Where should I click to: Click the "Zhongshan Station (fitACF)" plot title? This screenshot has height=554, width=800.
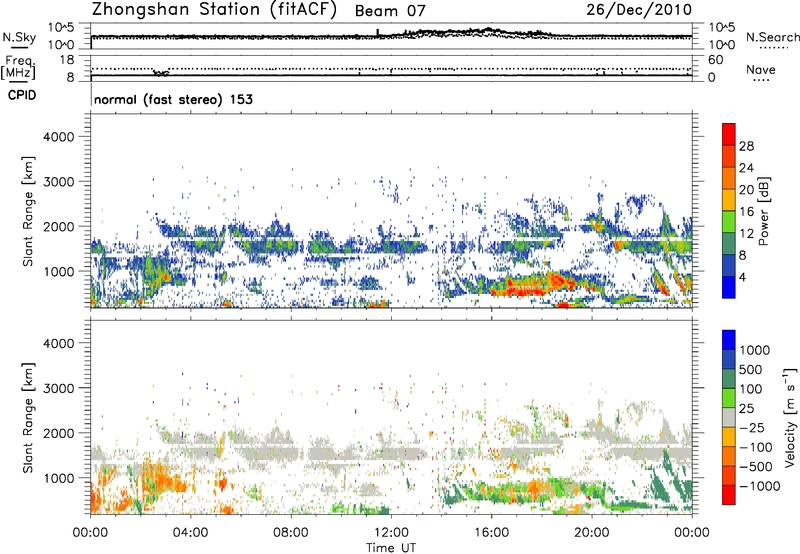[x=214, y=10]
